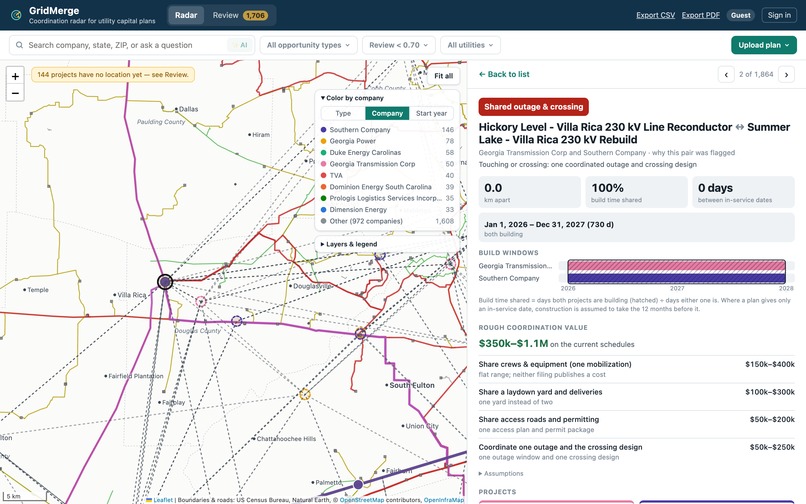Click Dominion Energy South Carolina legend row
806x504 pixels.
point(387,187)
